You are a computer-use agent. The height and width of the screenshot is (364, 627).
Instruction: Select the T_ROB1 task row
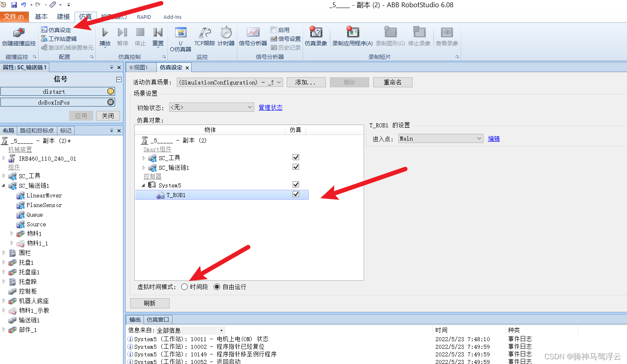tap(222, 195)
